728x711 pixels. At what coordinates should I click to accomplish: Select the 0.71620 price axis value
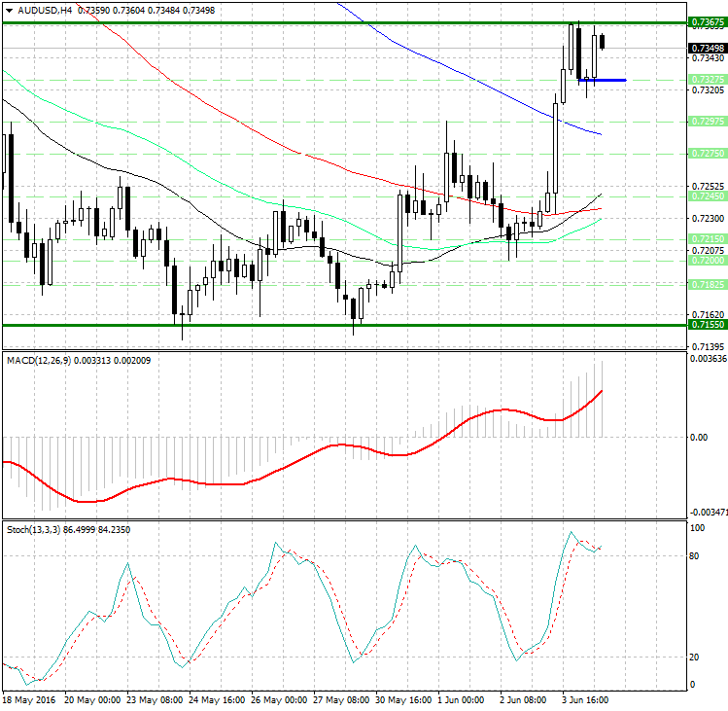click(x=708, y=314)
